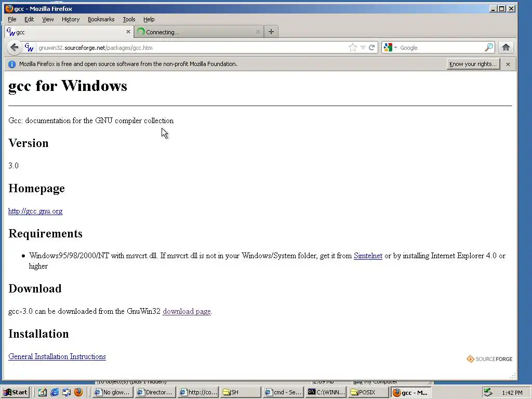Click the notepad quick launch icon
This screenshot has height=399, width=532.
[x=43, y=392]
